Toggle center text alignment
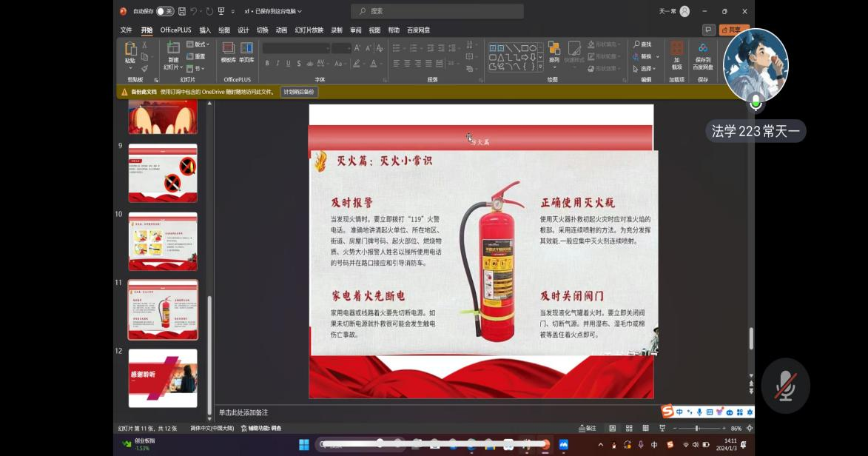The image size is (868, 456). (x=407, y=64)
